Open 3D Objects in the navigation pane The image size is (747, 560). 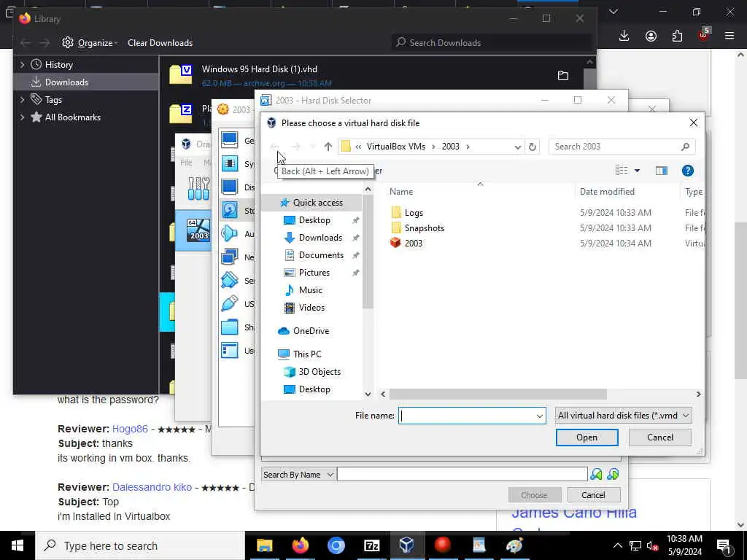pyautogui.click(x=320, y=372)
